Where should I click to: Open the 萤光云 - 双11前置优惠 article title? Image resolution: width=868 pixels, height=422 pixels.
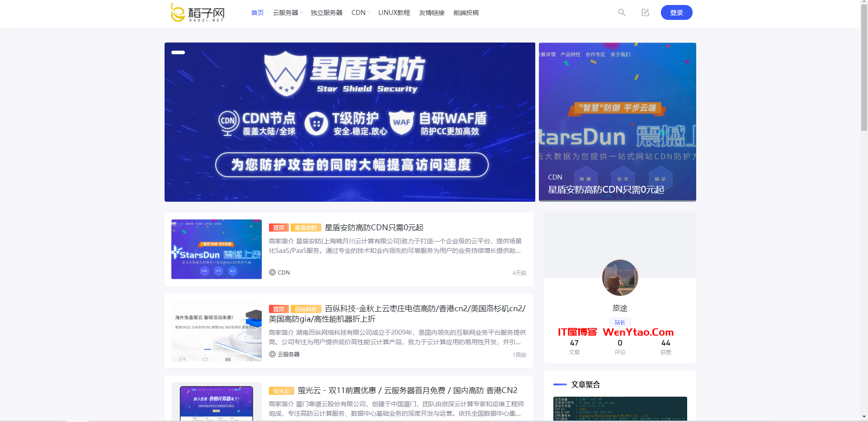tap(407, 390)
